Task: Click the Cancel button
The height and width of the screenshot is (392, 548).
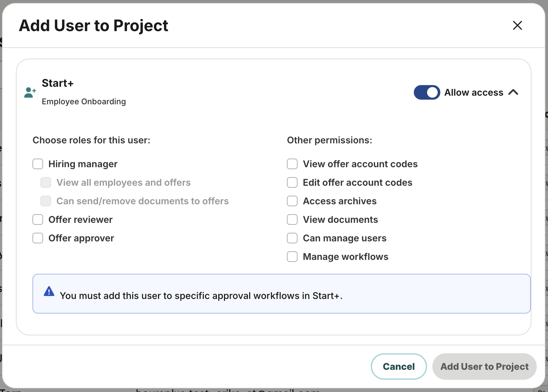Action: (x=399, y=367)
